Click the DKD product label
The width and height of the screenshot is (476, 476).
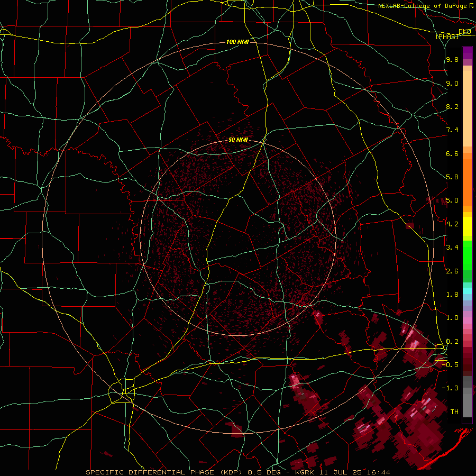pyautogui.click(x=464, y=32)
